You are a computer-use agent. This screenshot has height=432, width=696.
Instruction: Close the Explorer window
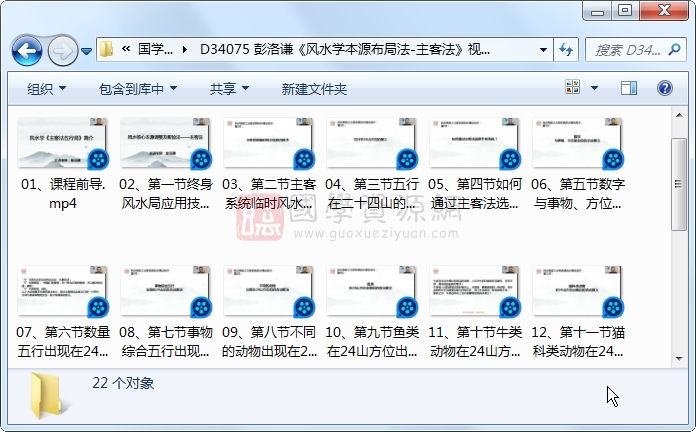pyautogui.click(x=664, y=11)
